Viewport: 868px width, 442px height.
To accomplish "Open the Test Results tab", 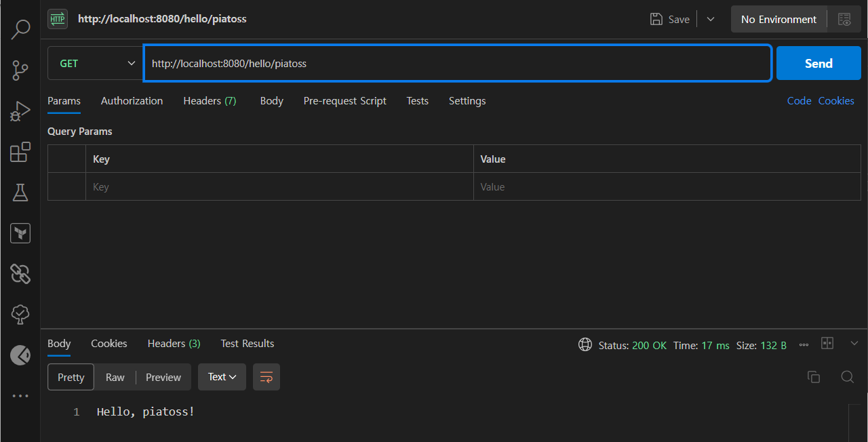I will point(247,344).
